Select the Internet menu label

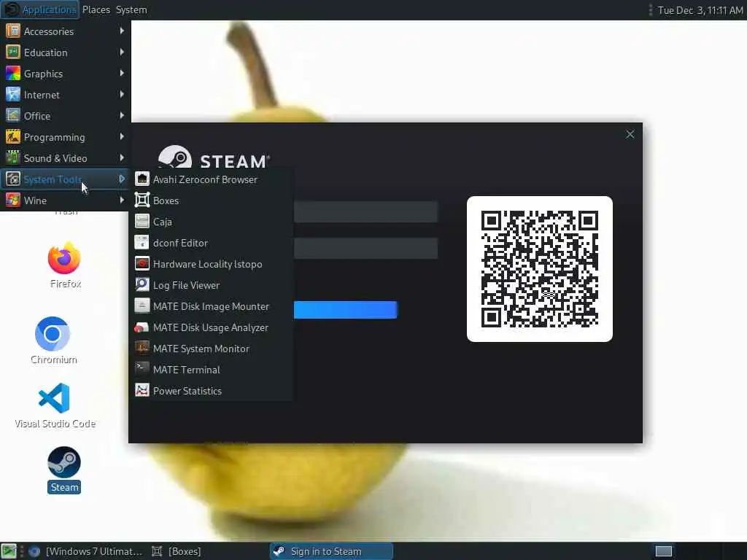pyautogui.click(x=42, y=95)
